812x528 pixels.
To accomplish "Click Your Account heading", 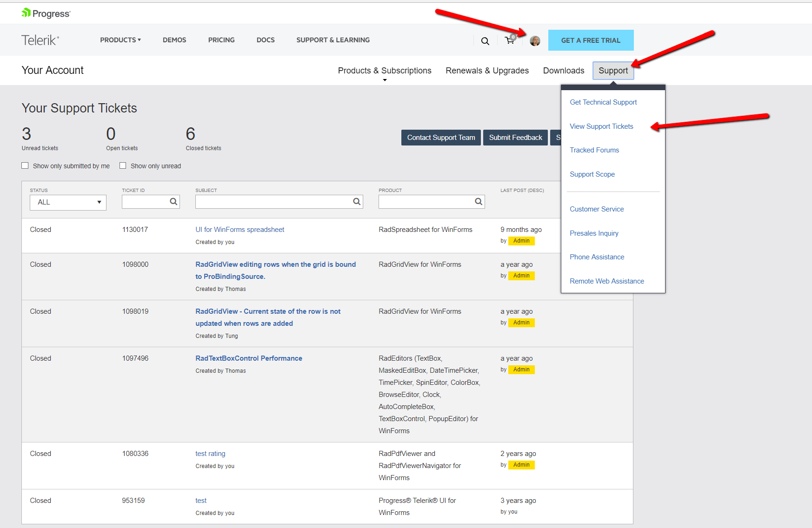I will click(x=53, y=70).
